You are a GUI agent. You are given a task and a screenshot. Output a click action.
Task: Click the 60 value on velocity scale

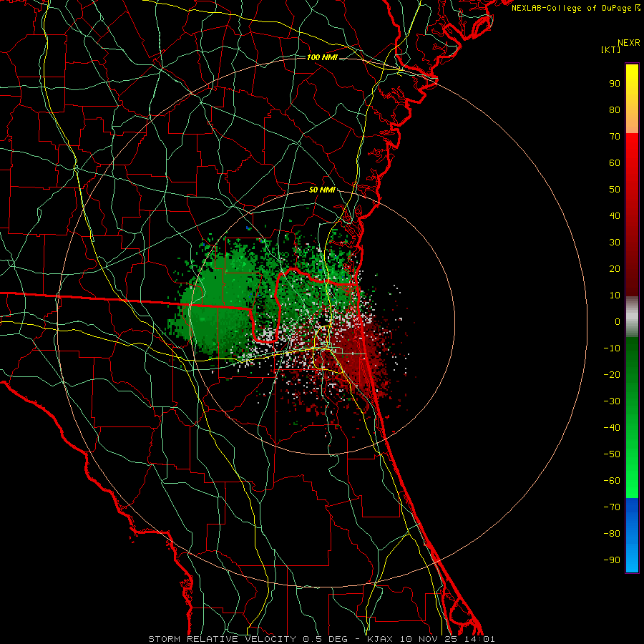click(615, 163)
